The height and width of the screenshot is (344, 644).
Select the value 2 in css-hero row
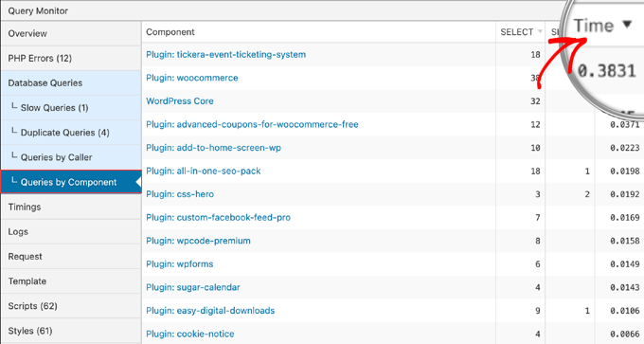587,194
